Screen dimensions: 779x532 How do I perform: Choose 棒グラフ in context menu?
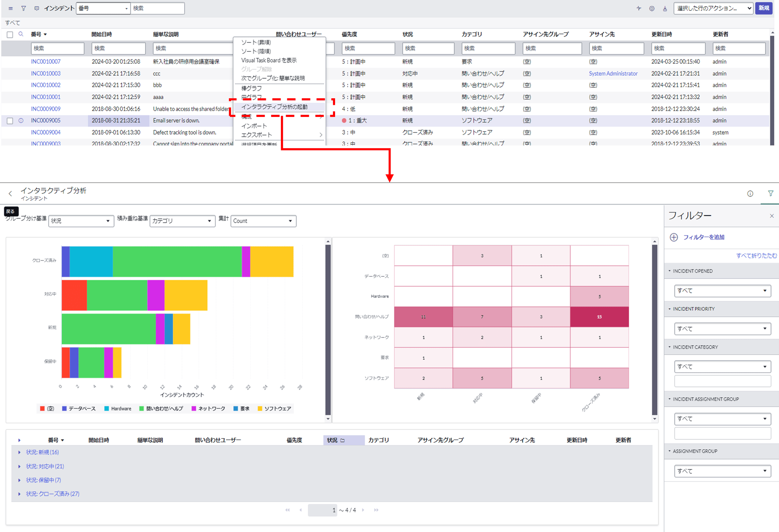251,88
